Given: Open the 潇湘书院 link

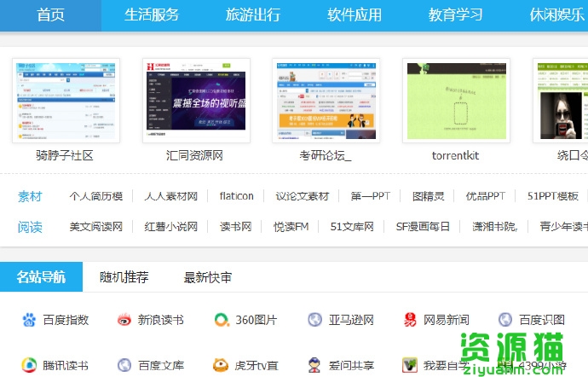Looking at the screenshot, I should tap(495, 226).
